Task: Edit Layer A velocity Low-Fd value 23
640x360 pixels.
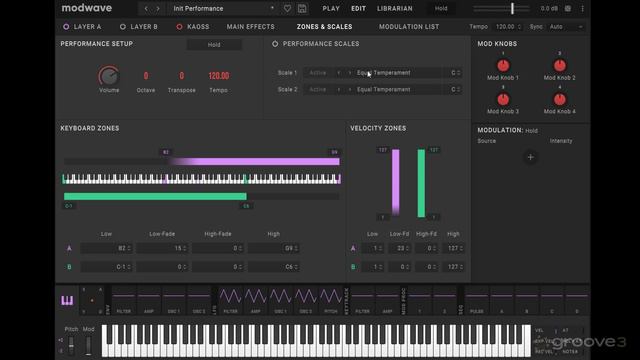Action: coord(399,248)
